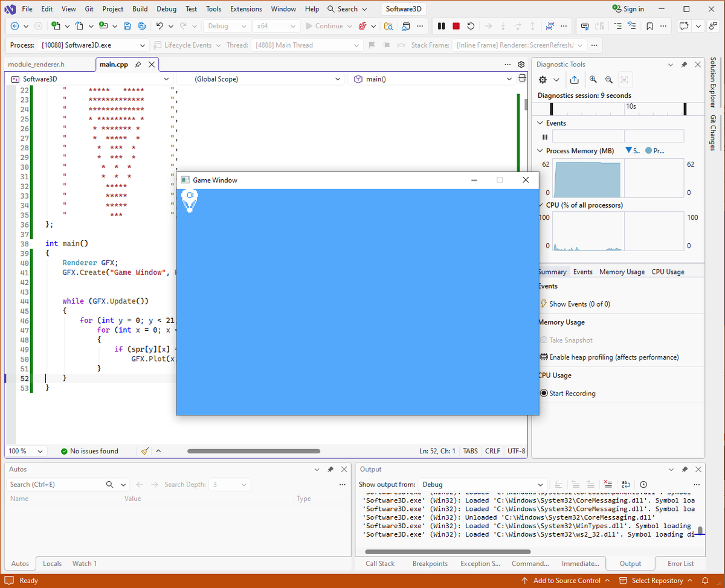725x588 pixels.
Task: Save all open files
Action: pos(141,26)
